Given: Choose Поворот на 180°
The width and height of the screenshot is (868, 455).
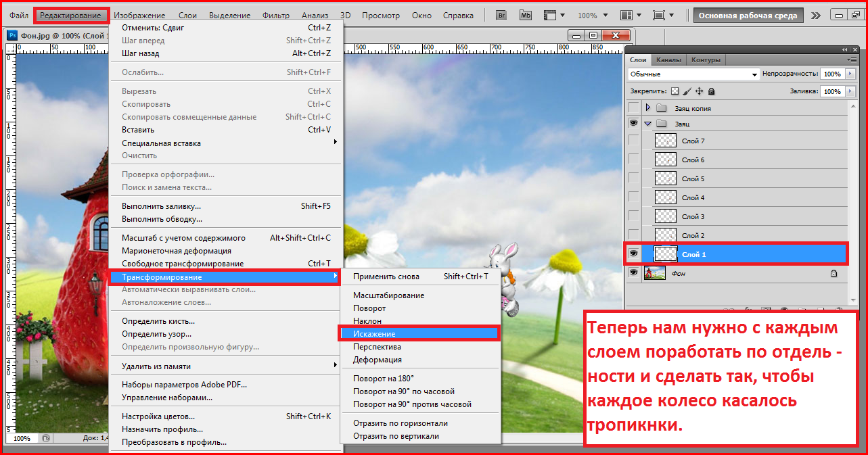Looking at the screenshot, I should point(420,379).
